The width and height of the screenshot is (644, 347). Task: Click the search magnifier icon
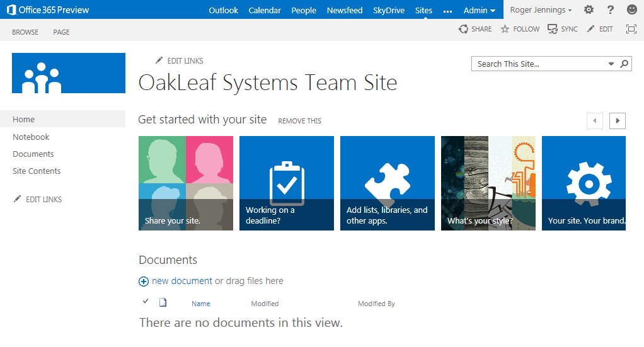(624, 64)
